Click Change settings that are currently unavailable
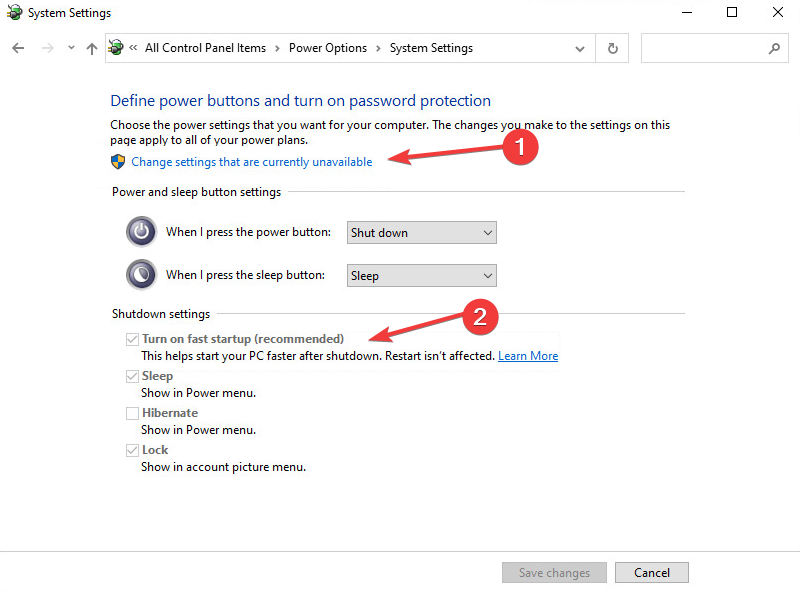Viewport: 800px width, 592px height. [x=252, y=162]
